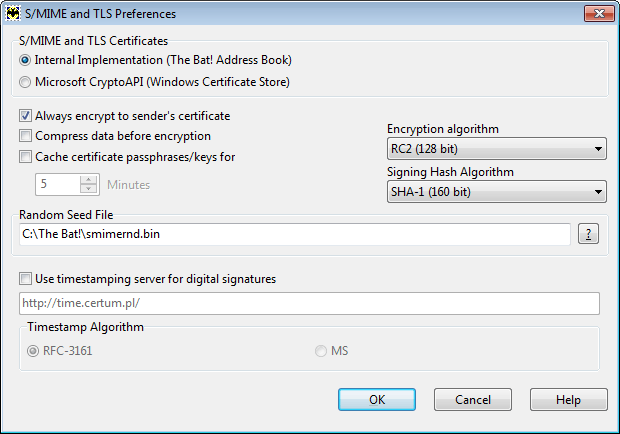
Task: Select the RFC-3161 timestamp algorithm
Action: point(33,351)
